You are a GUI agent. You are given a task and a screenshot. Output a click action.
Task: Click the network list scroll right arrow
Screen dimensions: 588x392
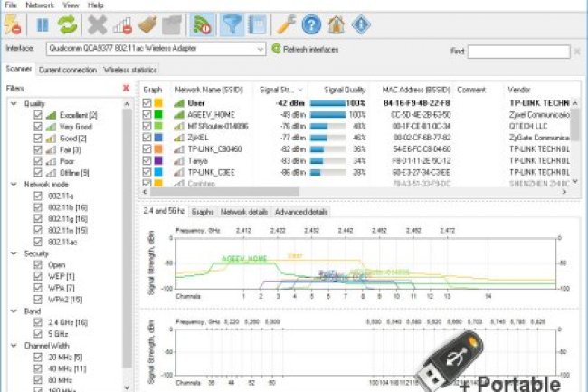564,192
